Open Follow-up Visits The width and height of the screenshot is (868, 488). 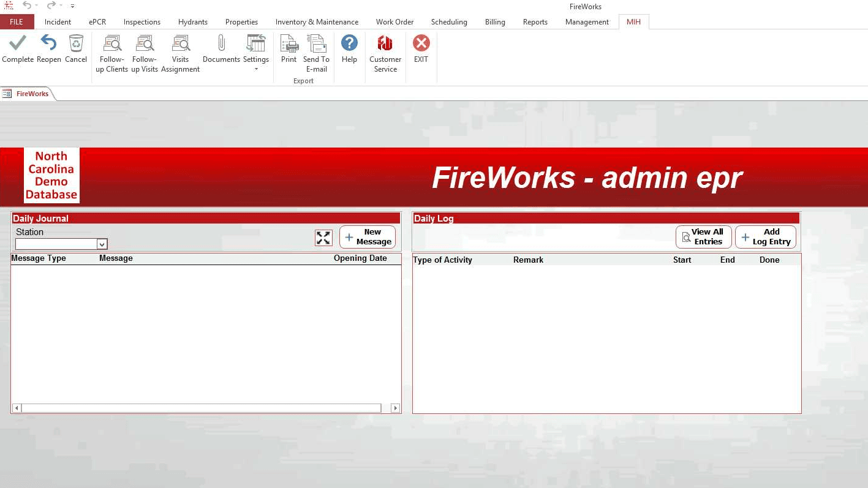click(145, 54)
